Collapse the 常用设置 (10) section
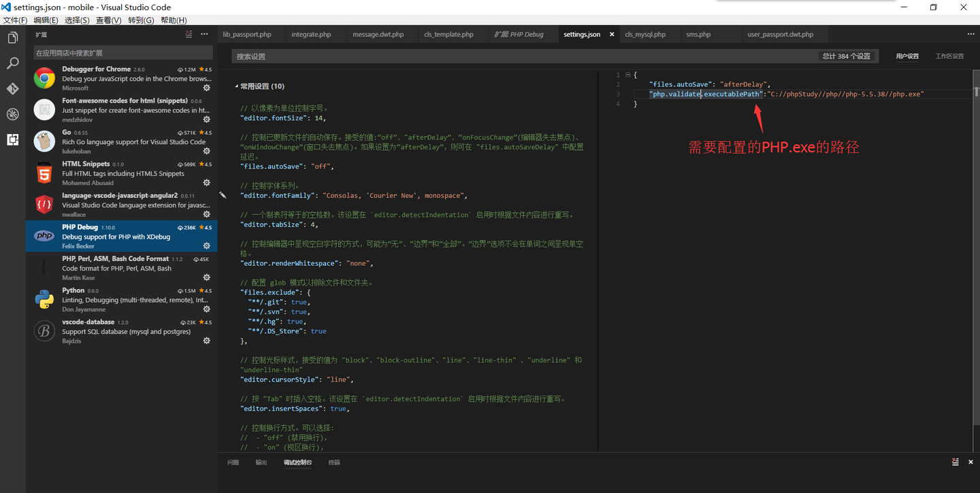This screenshot has height=493, width=980. pyautogui.click(x=237, y=86)
